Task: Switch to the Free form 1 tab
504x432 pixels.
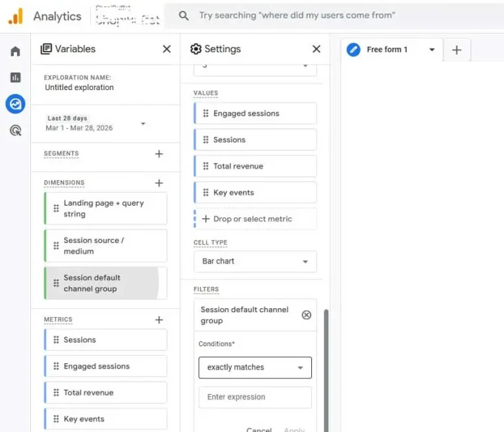Action: click(387, 50)
